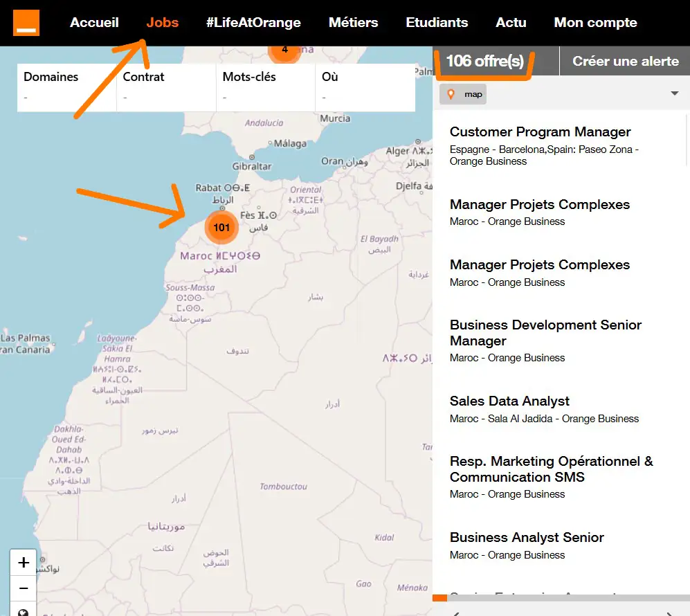Open the first Manager Projets Complexes offer
This screenshot has height=616, width=690.
tap(540, 204)
